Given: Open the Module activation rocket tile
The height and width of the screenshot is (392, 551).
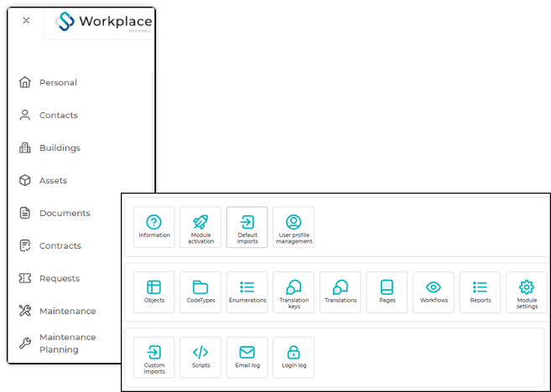Looking at the screenshot, I should 200,227.
